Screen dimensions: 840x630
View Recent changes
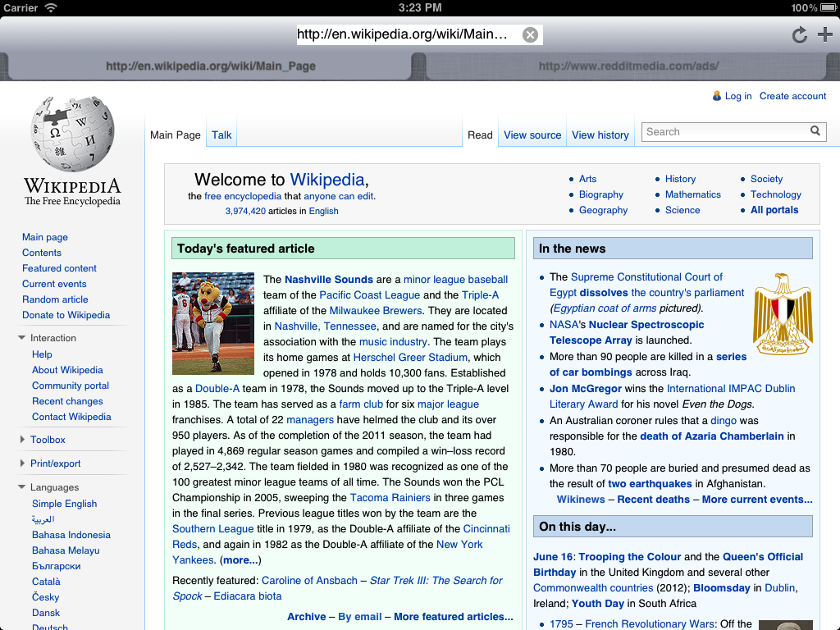point(67,400)
